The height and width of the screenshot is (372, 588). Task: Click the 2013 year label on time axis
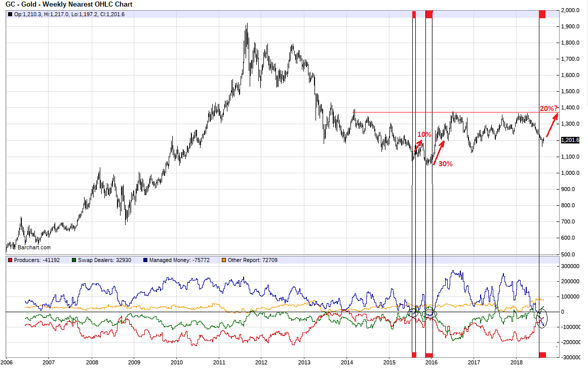304,362
